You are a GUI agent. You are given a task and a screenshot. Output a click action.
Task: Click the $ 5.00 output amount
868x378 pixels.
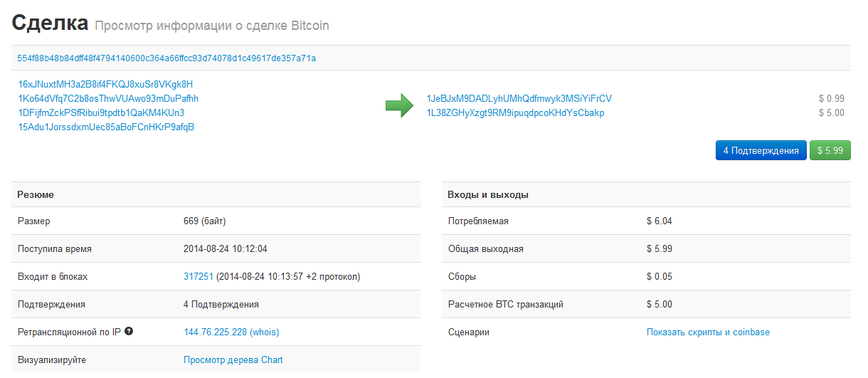[x=831, y=112]
